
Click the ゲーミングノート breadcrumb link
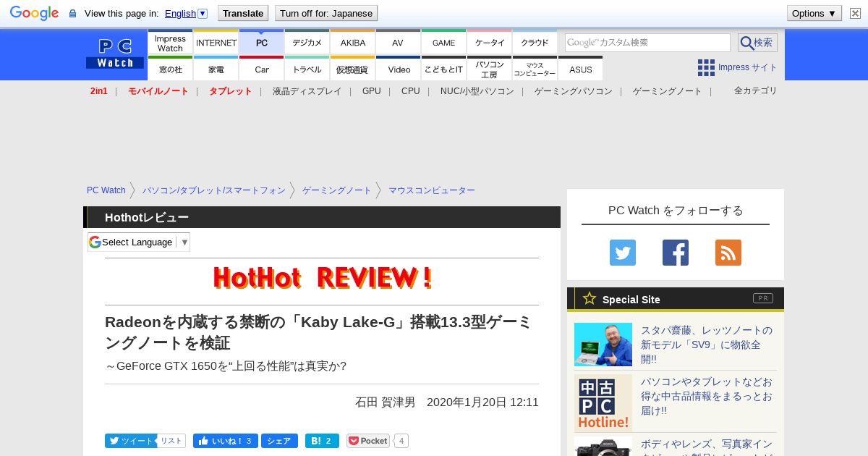point(337,190)
